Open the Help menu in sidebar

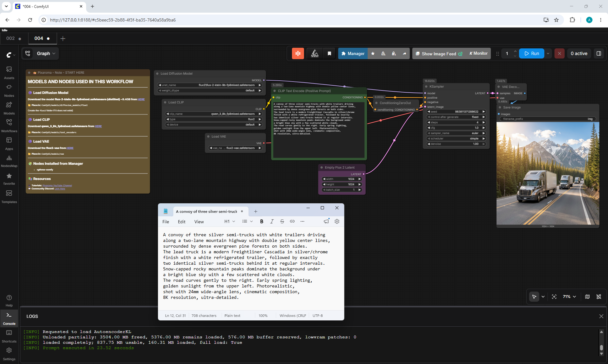pos(9,300)
